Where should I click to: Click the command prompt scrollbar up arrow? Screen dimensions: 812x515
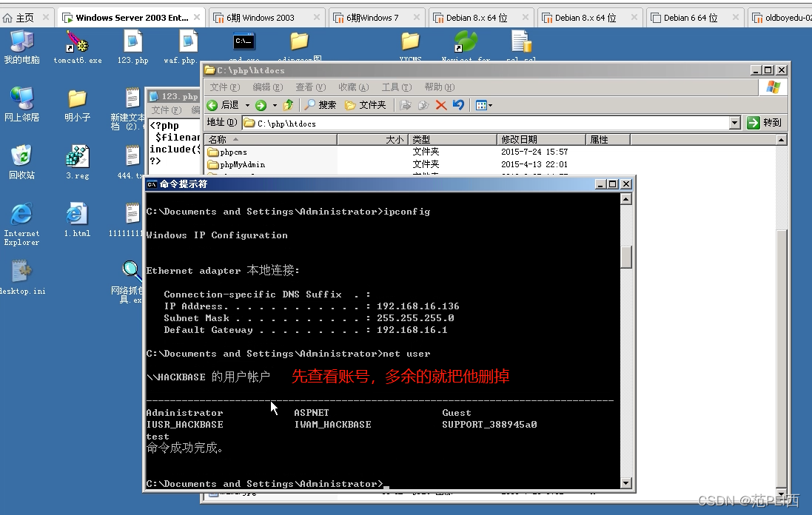(x=626, y=199)
